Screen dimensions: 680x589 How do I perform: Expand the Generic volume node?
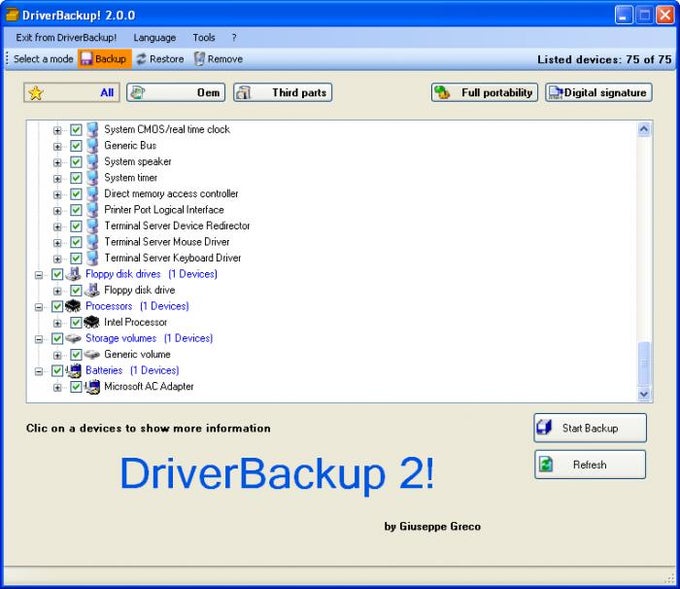pyautogui.click(x=57, y=355)
